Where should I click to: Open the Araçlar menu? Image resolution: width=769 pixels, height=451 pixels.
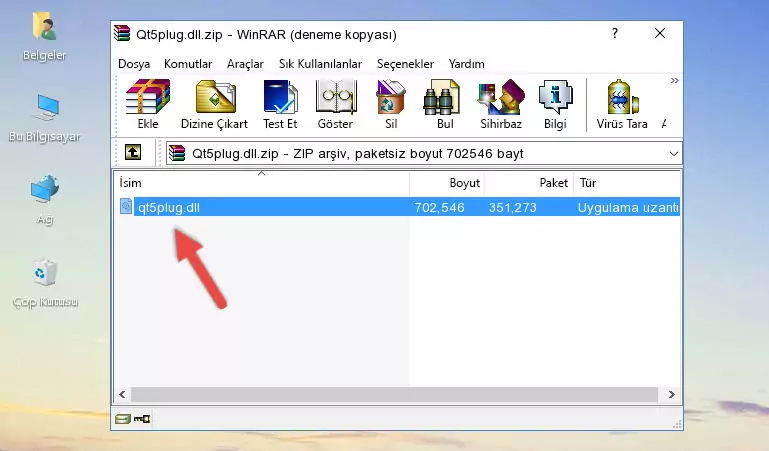coord(245,64)
